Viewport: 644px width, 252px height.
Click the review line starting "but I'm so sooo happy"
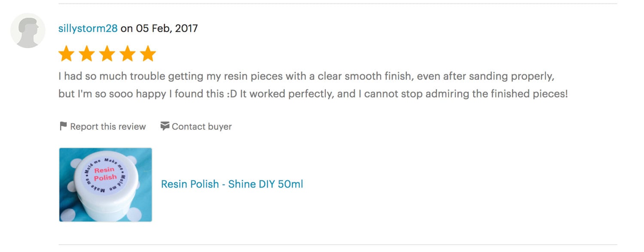pos(313,94)
